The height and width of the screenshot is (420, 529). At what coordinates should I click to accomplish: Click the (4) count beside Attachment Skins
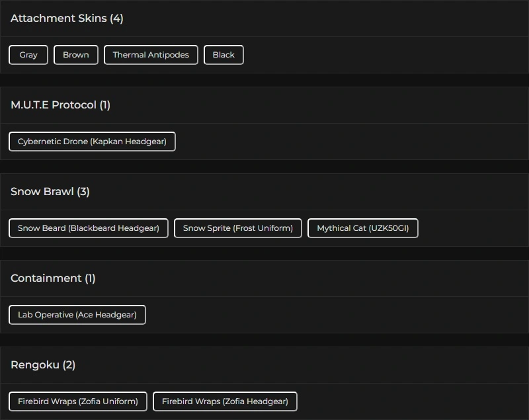pos(116,19)
